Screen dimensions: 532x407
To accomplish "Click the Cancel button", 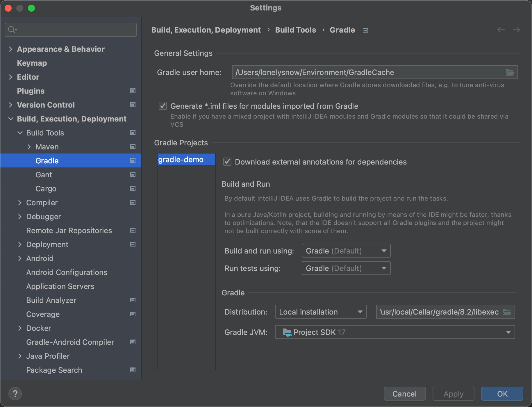I will [404, 394].
